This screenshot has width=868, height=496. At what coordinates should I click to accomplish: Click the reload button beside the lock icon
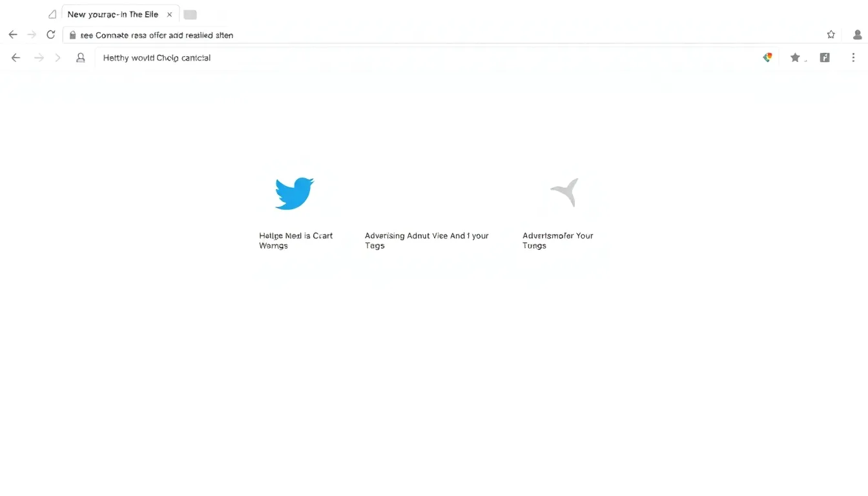tap(51, 35)
